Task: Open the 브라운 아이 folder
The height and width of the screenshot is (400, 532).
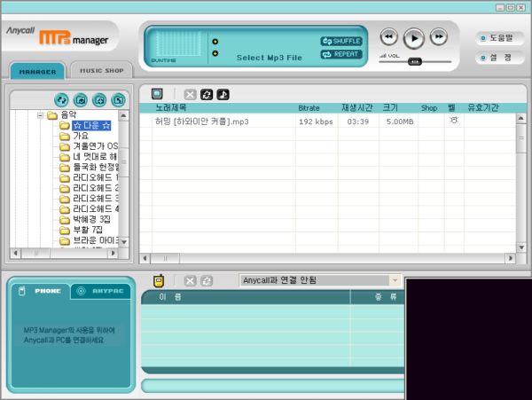Action: click(96, 240)
